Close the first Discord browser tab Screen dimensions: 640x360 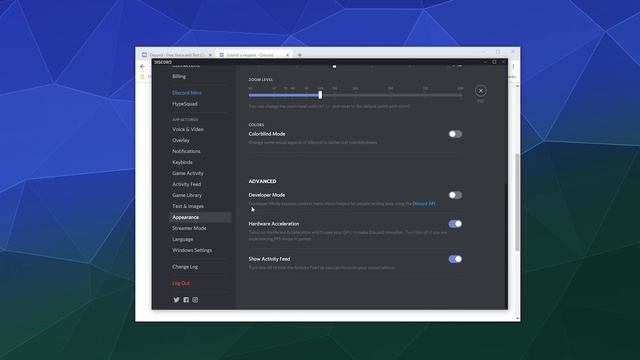210,55
